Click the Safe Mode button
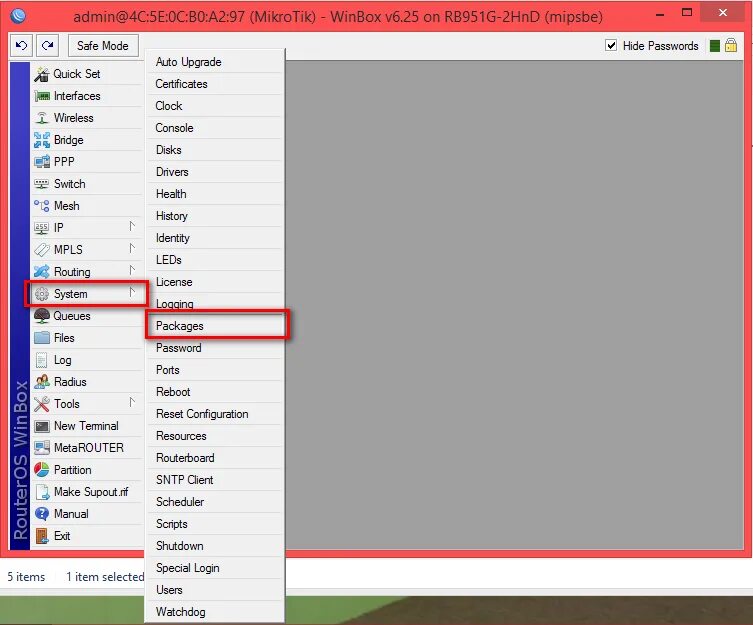Screen dimensions: 753x625 click(x=103, y=46)
